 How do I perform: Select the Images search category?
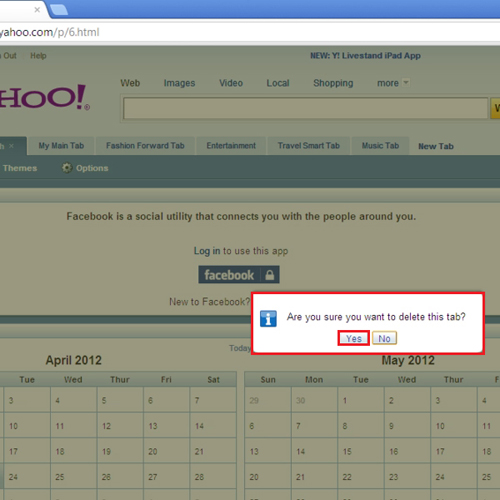point(179,83)
